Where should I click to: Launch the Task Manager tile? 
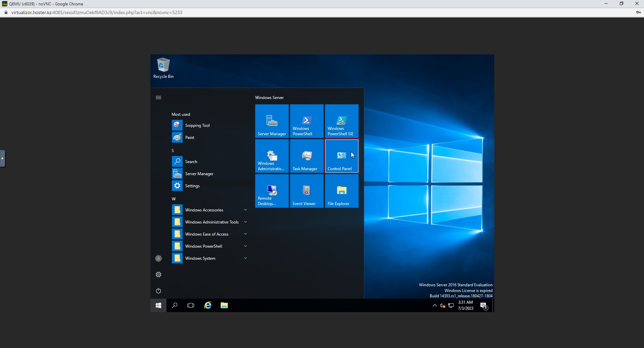point(307,156)
